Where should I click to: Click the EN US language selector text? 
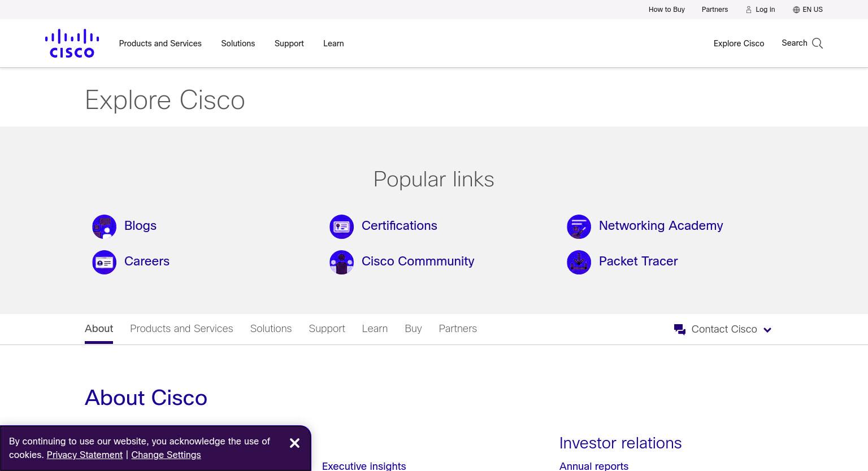pyautogui.click(x=813, y=10)
